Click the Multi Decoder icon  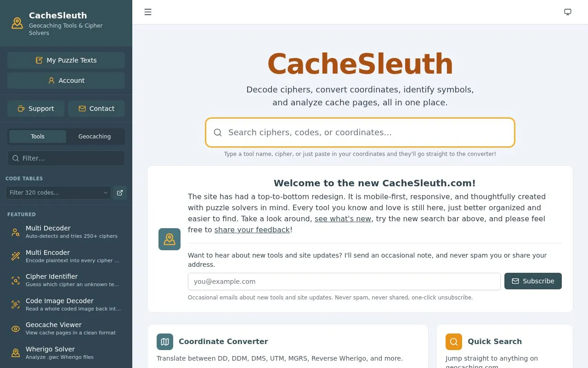[x=16, y=232]
